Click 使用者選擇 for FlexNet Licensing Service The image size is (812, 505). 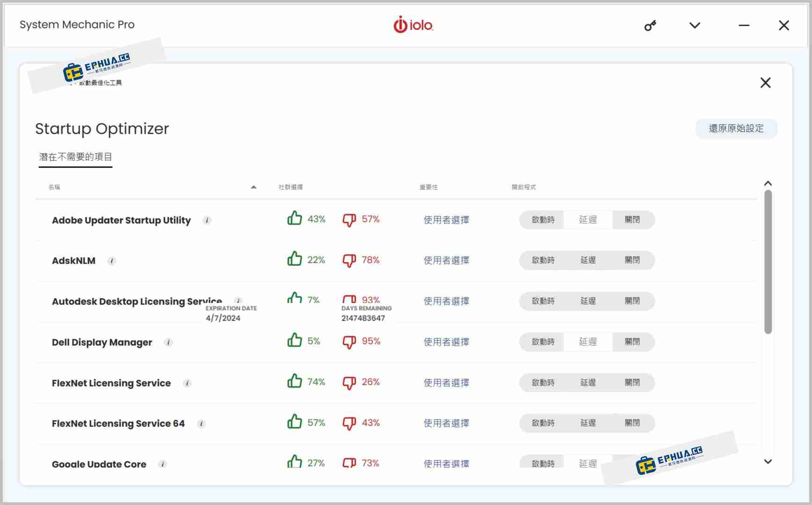(x=446, y=382)
